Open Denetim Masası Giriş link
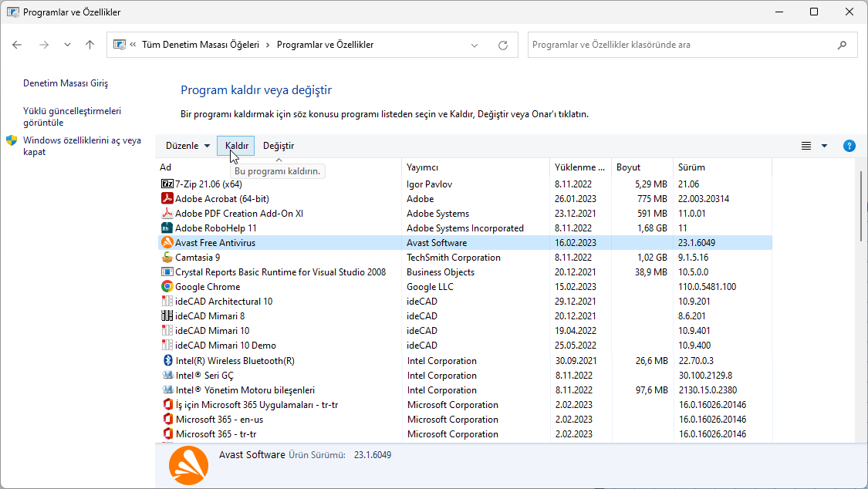 66,83
